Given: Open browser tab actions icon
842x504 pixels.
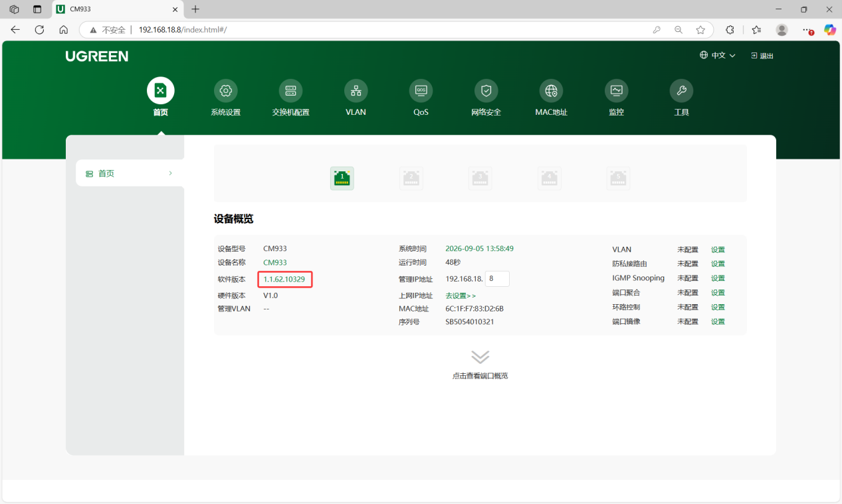Looking at the screenshot, I should (37, 9).
